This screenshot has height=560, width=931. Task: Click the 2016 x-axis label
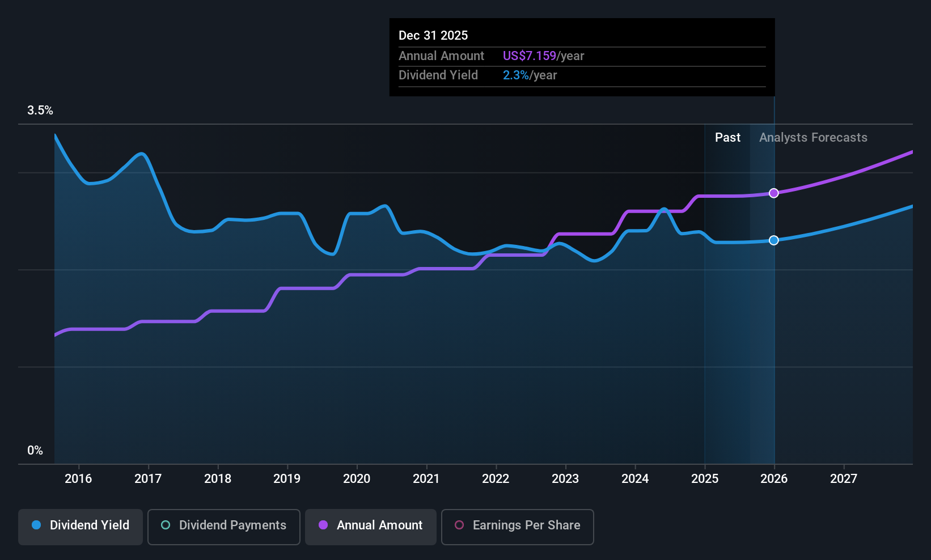[78, 479]
